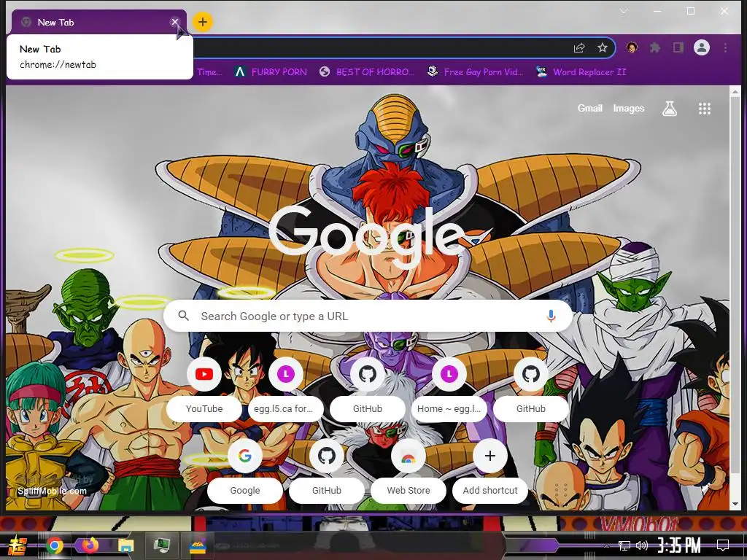Open Chrome's three-dot menu
The width and height of the screenshot is (747, 560).
point(725,47)
